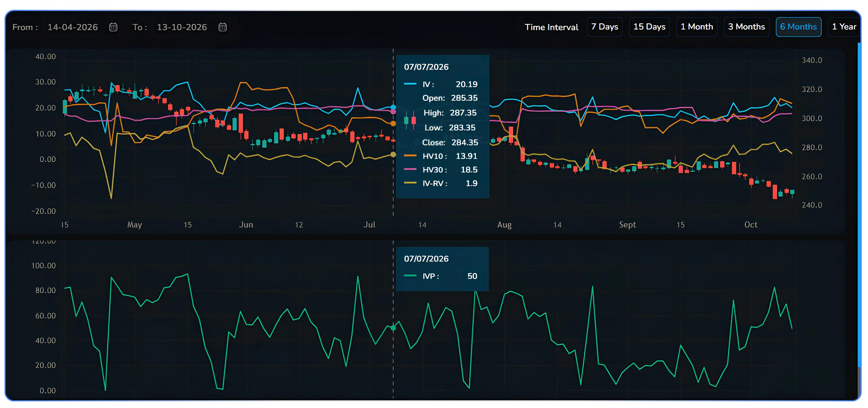Open the From date calendar picker icon
This screenshot has width=868, height=408.
click(113, 27)
